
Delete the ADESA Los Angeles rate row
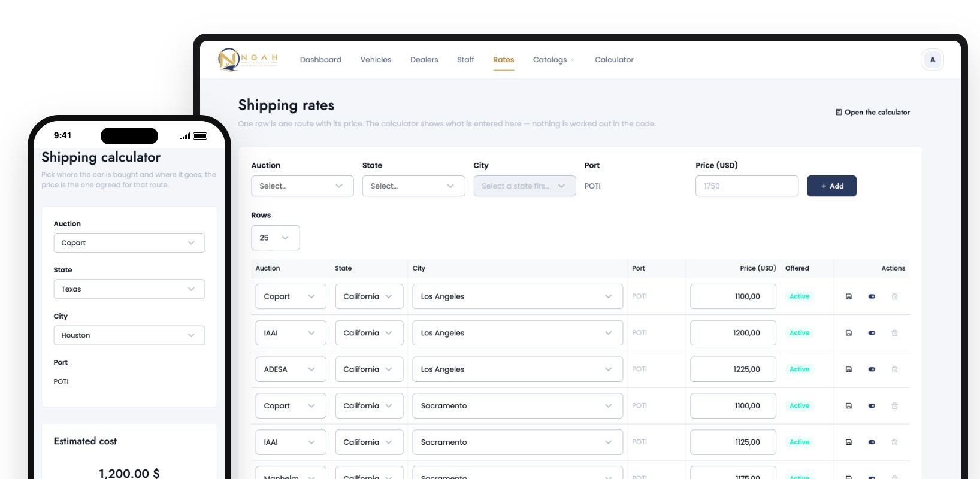point(895,369)
